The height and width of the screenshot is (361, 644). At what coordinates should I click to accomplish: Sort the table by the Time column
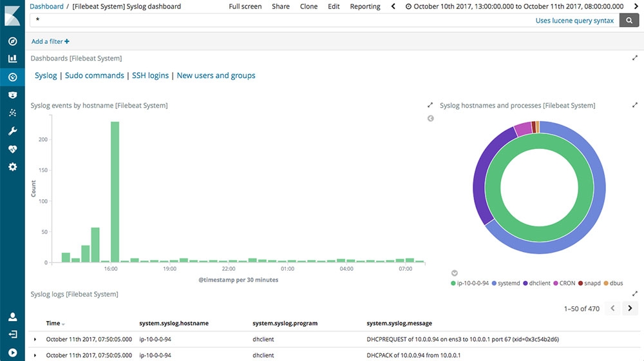(x=55, y=323)
